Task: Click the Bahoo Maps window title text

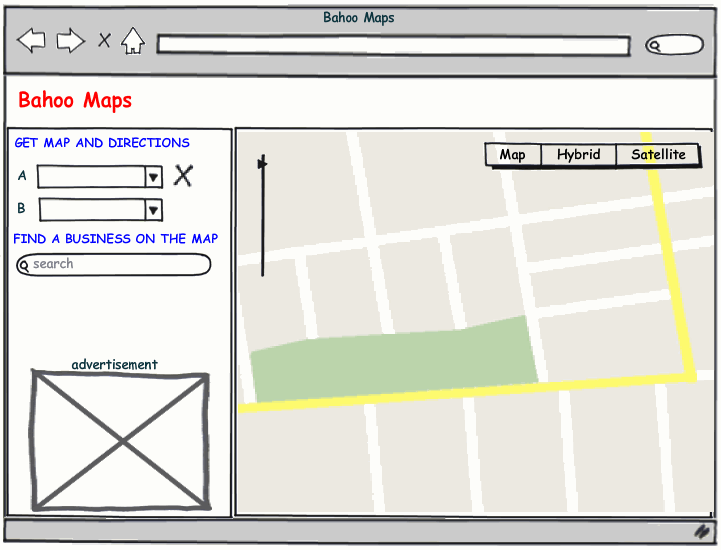Action: click(359, 17)
